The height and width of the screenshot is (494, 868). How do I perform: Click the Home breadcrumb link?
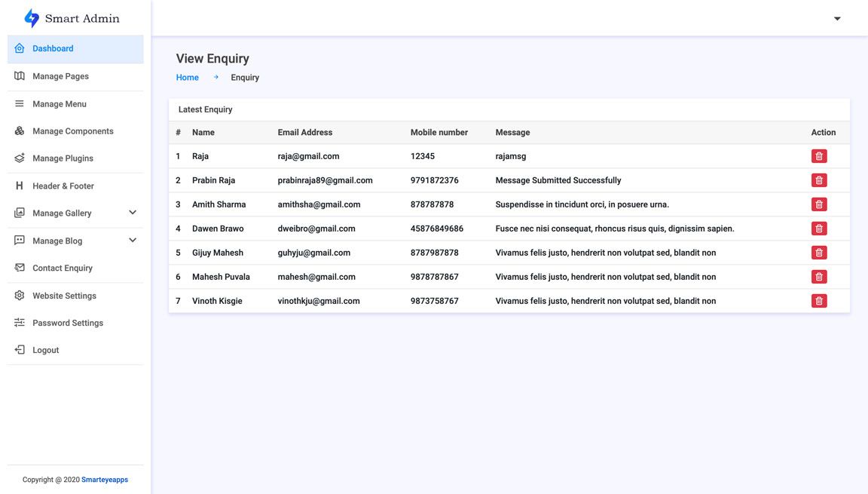(188, 78)
